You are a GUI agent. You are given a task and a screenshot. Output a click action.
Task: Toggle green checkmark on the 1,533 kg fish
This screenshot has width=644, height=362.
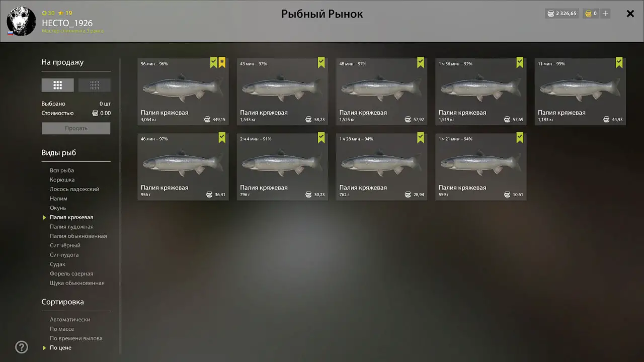pos(321,63)
